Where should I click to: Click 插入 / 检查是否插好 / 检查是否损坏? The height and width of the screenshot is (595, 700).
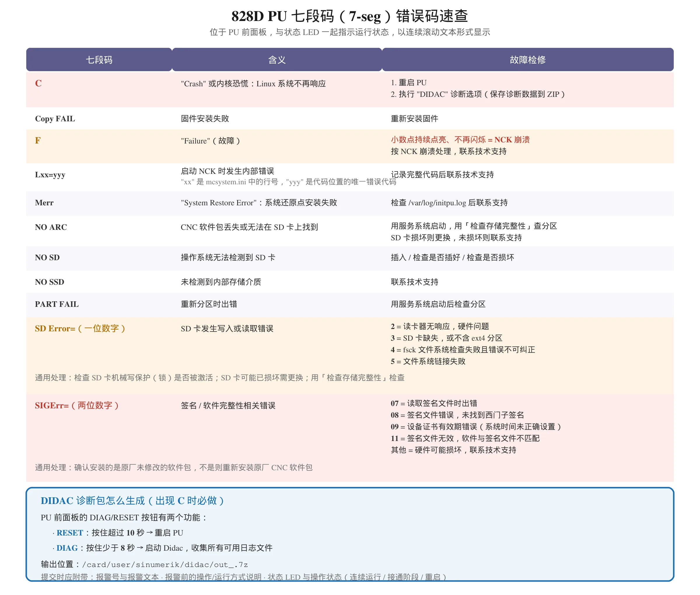(x=452, y=257)
